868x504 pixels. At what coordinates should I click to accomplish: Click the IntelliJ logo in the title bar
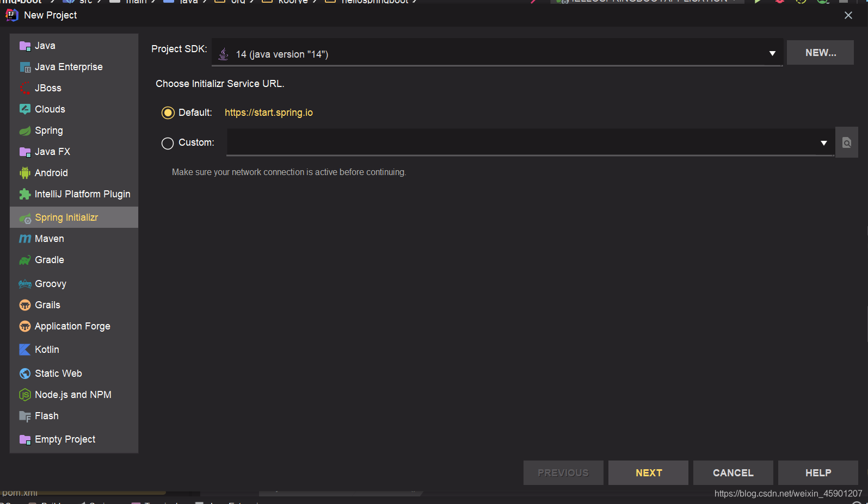11,15
